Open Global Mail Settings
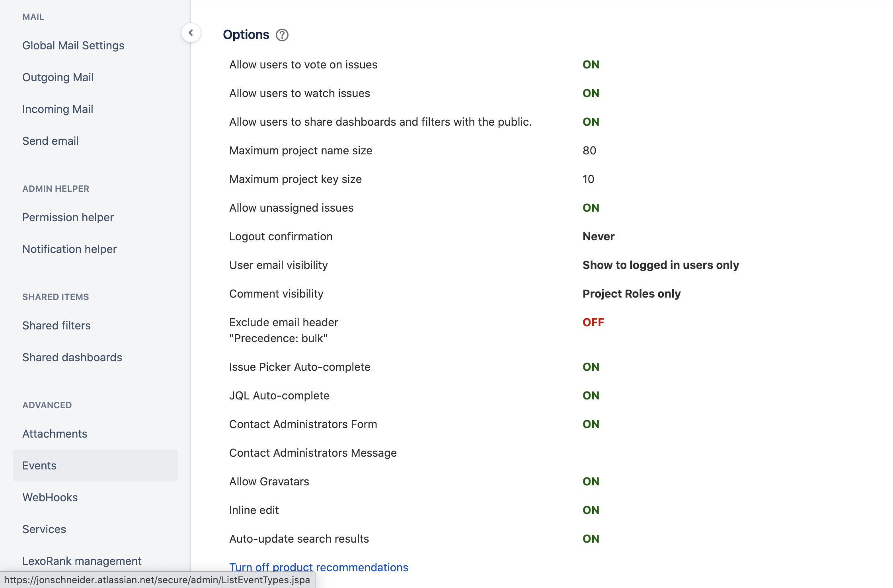This screenshot has height=588, width=893. (73, 45)
